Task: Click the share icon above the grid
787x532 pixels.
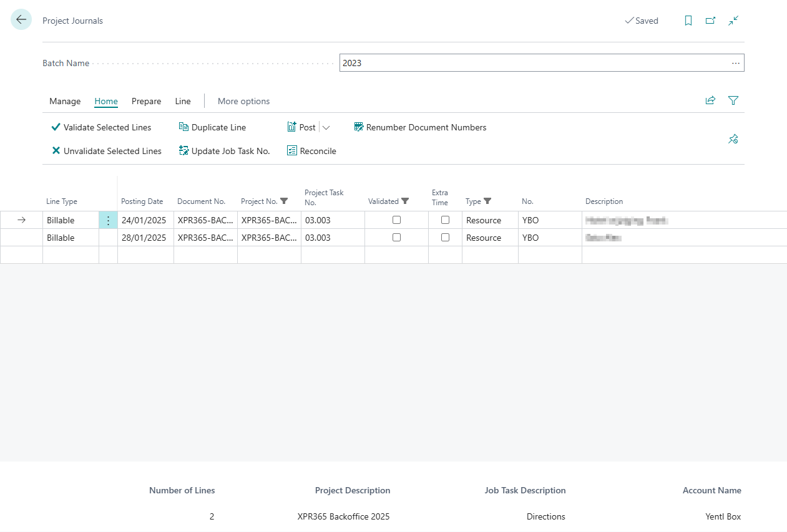Action: coord(710,100)
